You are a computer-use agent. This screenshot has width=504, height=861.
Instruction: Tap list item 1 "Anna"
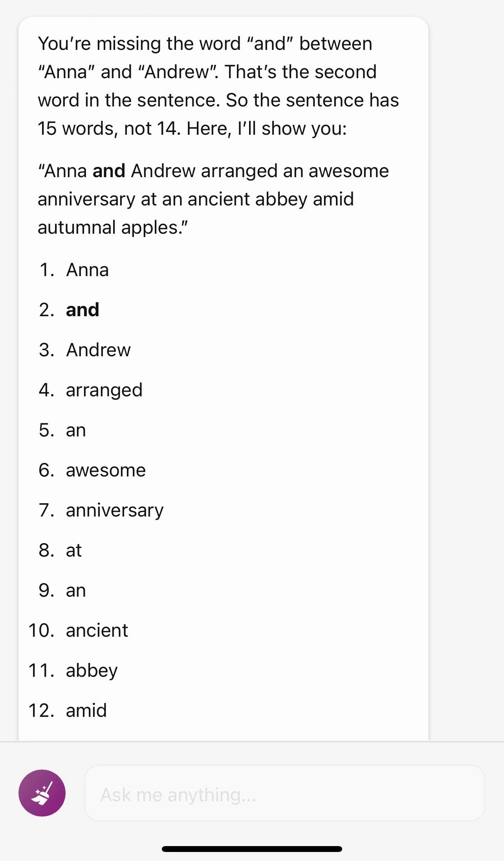(x=87, y=270)
